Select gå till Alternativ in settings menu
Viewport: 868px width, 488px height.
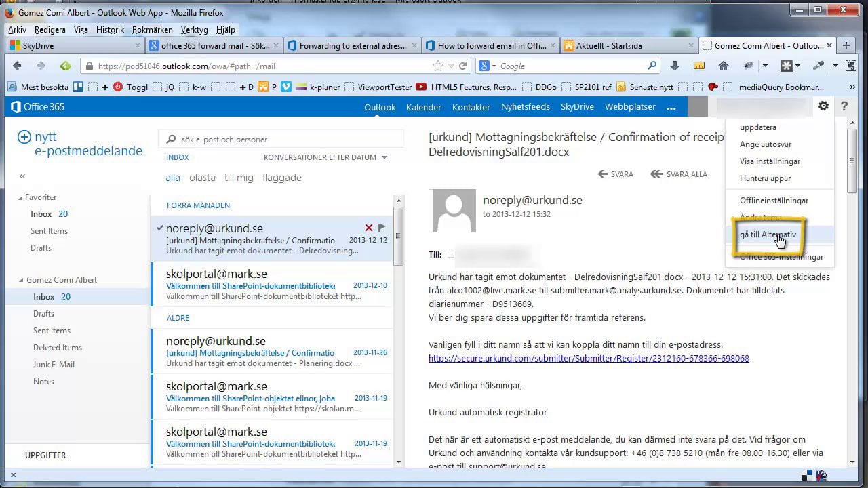[768, 235]
